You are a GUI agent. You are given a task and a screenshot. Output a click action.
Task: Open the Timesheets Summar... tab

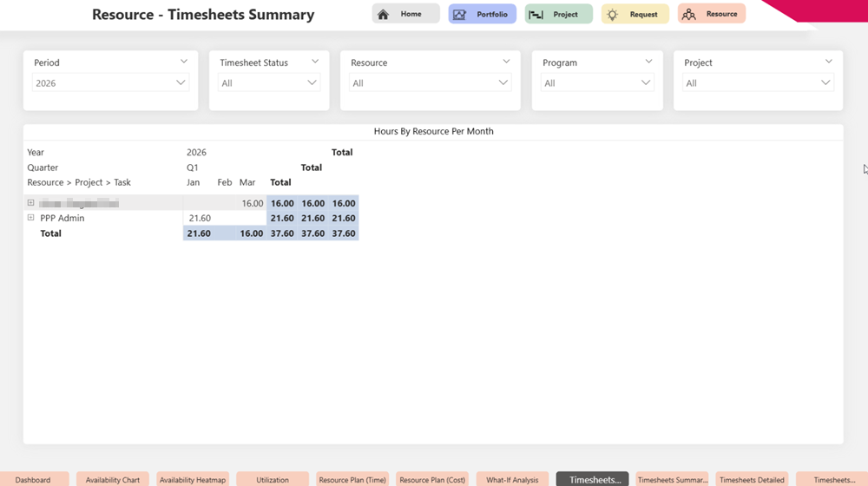673,479
